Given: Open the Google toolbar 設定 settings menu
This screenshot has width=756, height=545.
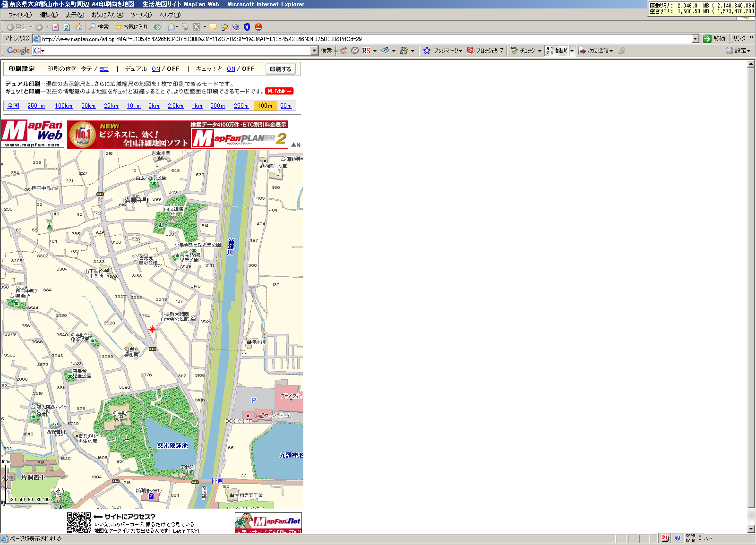Looking at the screenshot, I should pyautogui.click(x=738, y=51).
